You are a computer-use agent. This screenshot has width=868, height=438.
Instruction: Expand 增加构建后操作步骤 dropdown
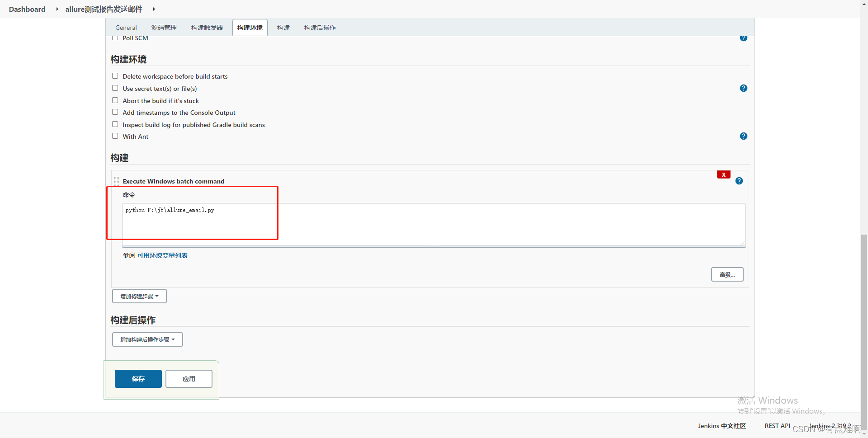147,339
